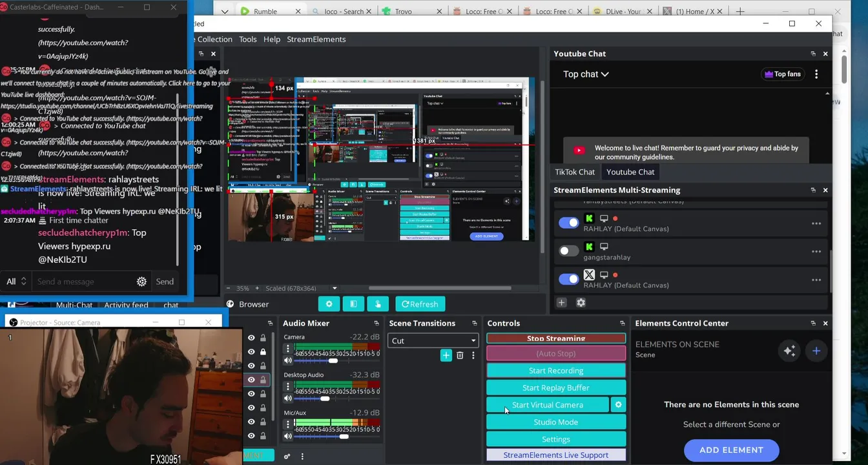868x465 pixels.
Task: Open Browser dock gear settings button
Action: tap(329, 304)
